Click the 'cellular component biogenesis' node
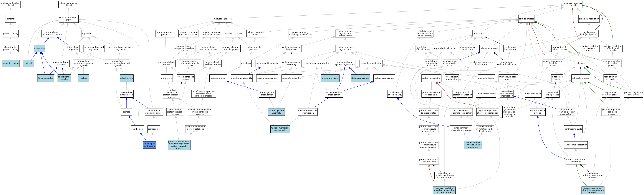 (291, 48)
